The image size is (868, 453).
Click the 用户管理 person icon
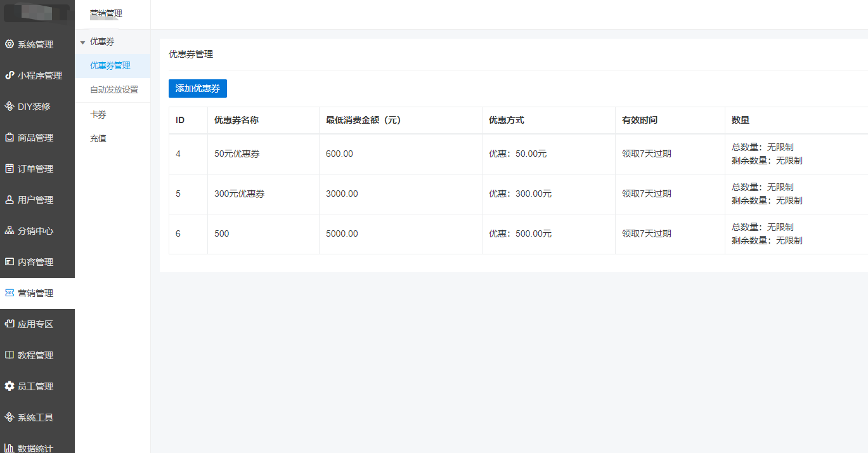[10, 200]
